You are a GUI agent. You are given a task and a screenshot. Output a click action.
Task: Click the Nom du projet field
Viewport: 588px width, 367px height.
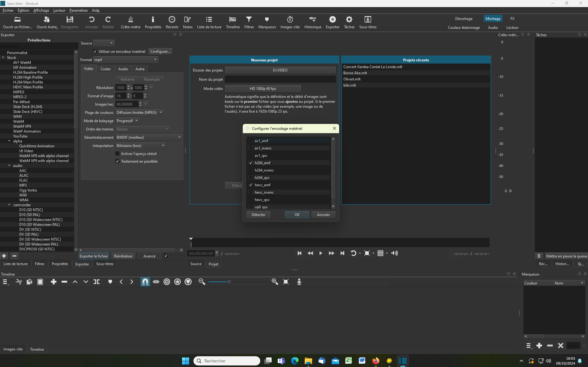[280, 79]
